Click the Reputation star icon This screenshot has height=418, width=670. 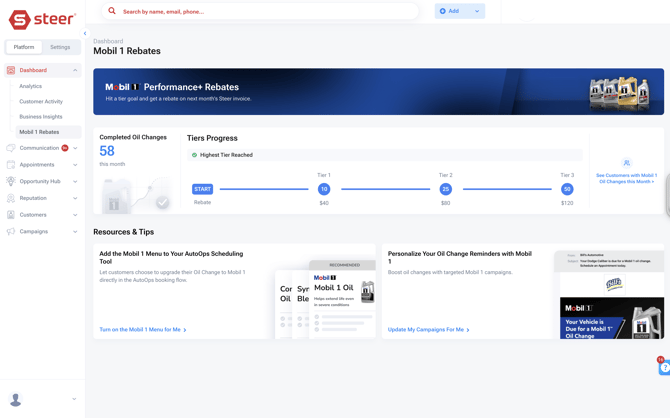(11, 198)
